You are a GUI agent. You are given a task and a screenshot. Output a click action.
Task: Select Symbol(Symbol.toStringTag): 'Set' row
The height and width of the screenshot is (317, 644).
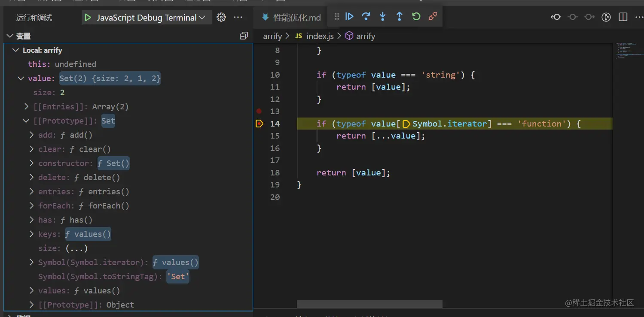128,277
